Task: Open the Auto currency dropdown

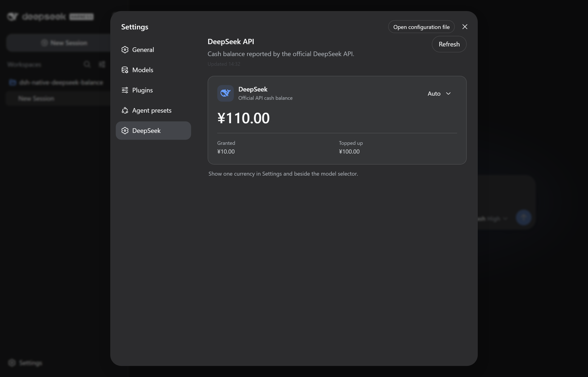Action: click(439, 94)
